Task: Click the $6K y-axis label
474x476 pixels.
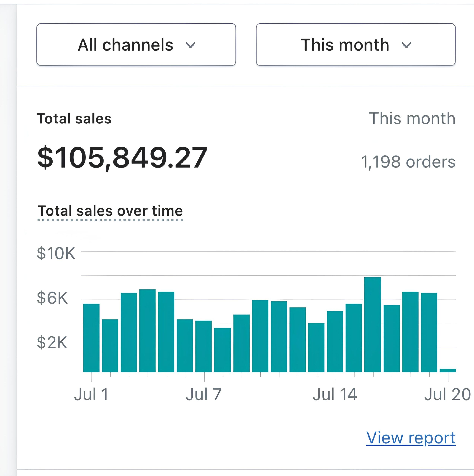Action: click(52, 298)
